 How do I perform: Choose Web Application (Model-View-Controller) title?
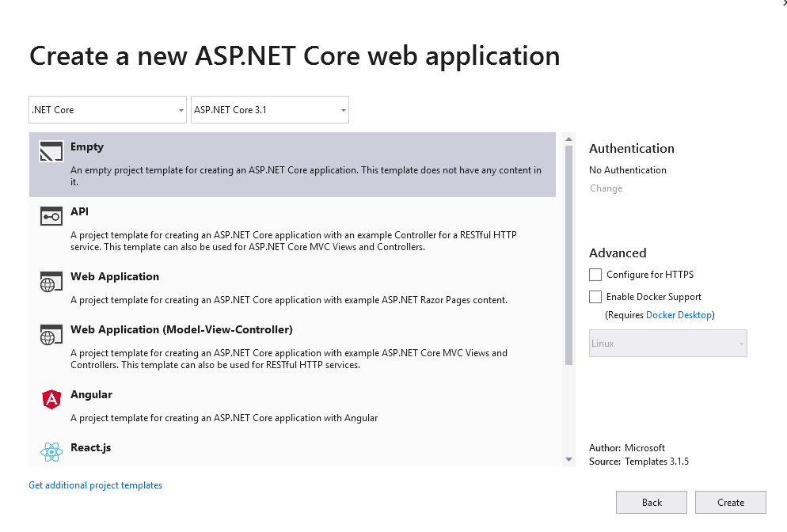[181, 329]
